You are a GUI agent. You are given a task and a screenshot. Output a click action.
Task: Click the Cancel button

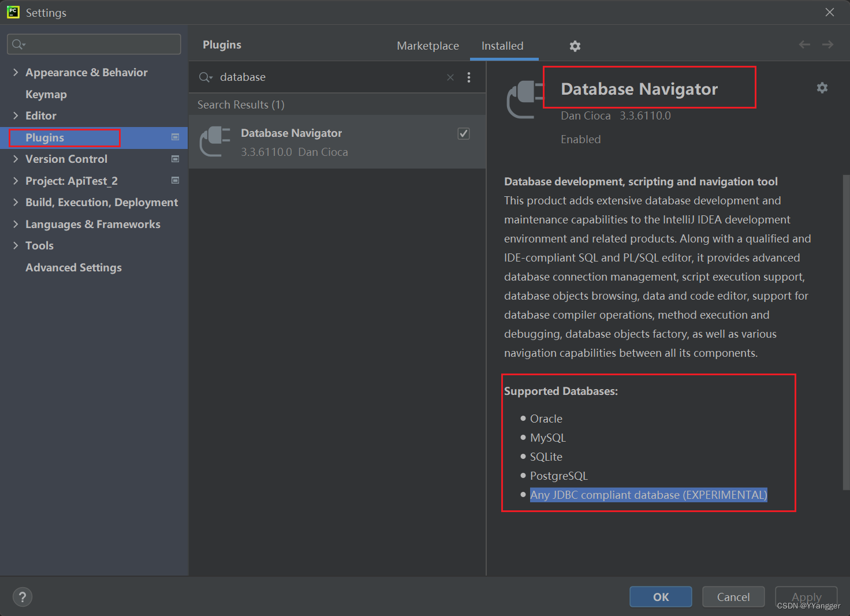733,597
